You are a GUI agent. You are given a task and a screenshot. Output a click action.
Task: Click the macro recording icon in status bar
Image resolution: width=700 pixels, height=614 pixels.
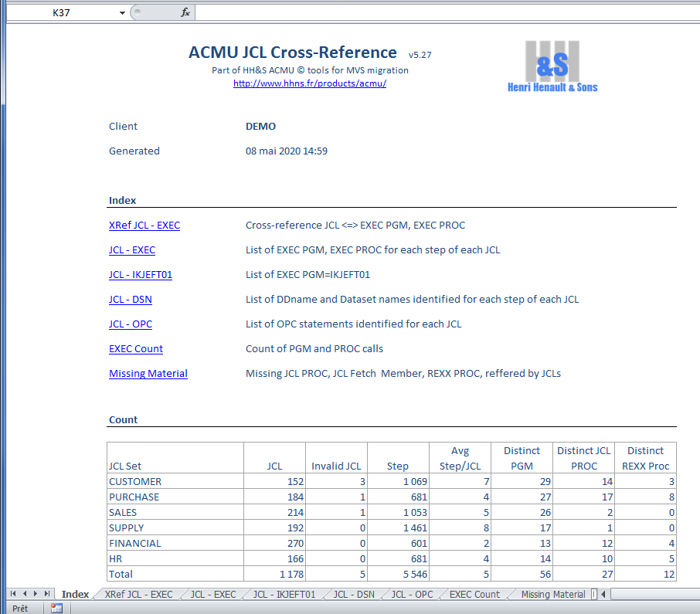tap(56, 608)
